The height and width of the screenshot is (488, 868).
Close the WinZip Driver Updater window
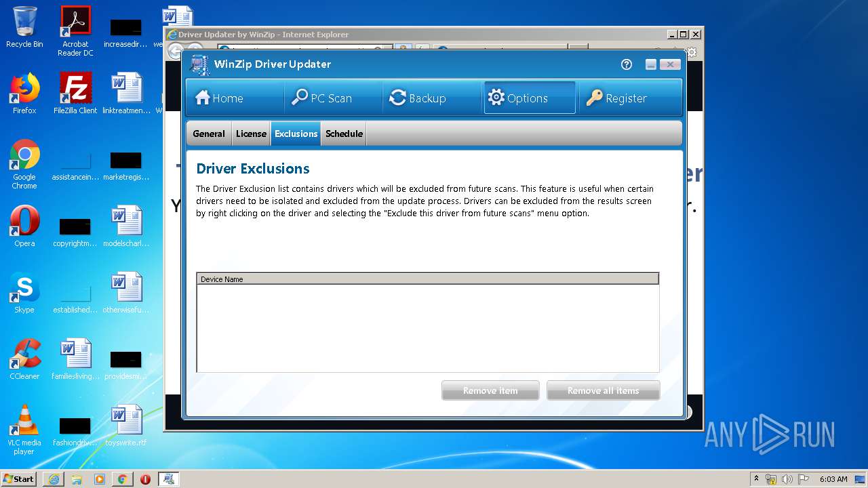[x=670, y=64]
